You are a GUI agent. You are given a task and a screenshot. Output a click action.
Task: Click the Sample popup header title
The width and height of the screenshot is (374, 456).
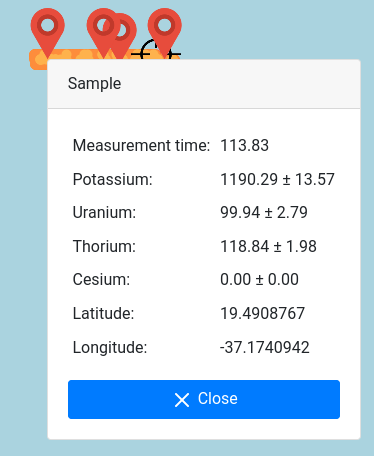[x=94, y=83]
